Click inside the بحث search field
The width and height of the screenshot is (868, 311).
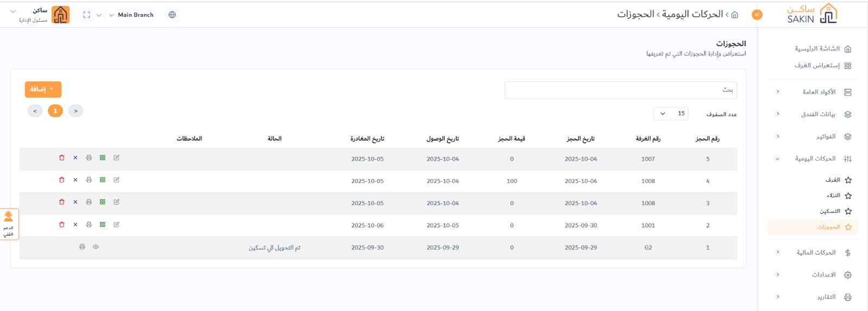point(620,90)
